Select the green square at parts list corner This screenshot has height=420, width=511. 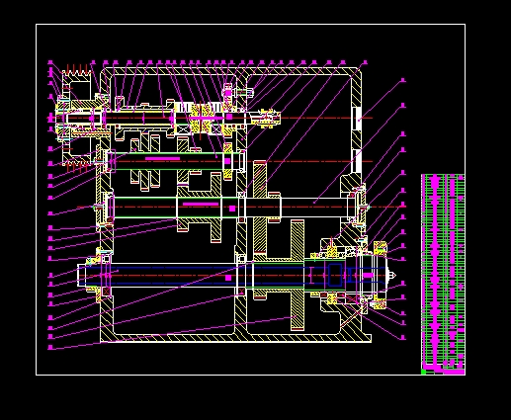423,372
